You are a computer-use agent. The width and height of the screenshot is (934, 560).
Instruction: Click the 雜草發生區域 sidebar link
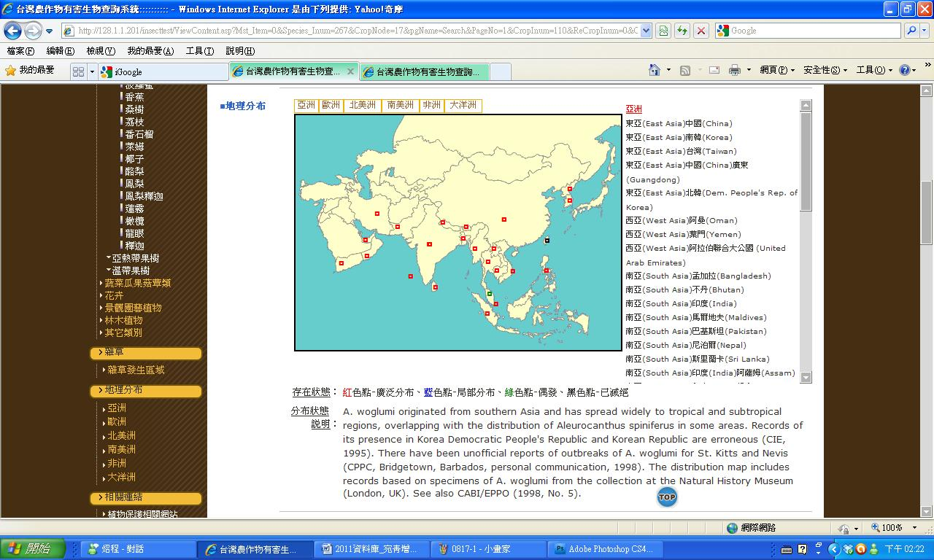pyautogui.click(x=136, y=370)
